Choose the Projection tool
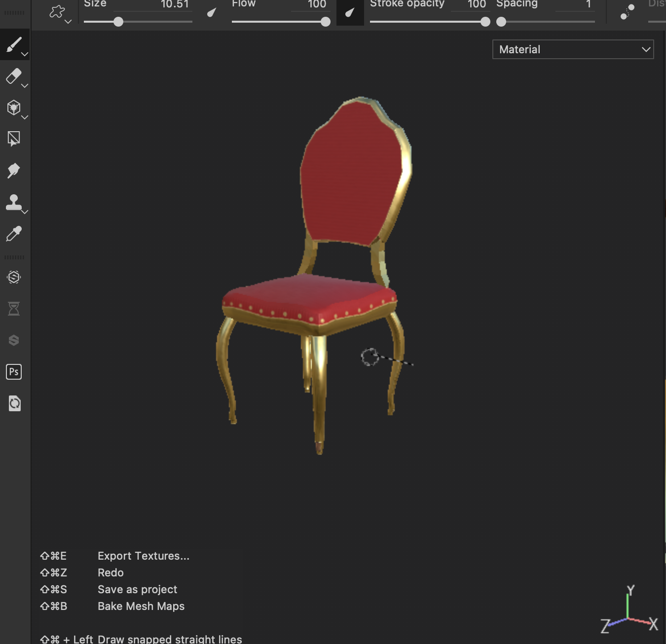666x644 pixels. point(13,107)
